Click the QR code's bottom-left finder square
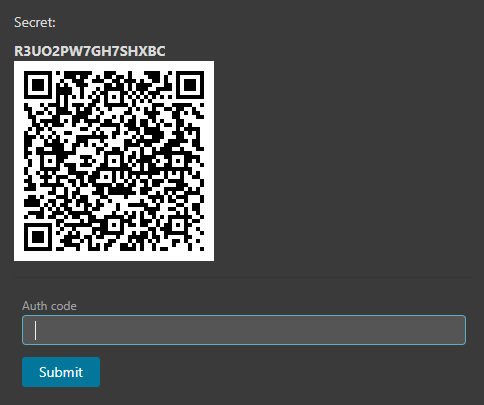Screen dimensions: 484x405 (38, 237)
